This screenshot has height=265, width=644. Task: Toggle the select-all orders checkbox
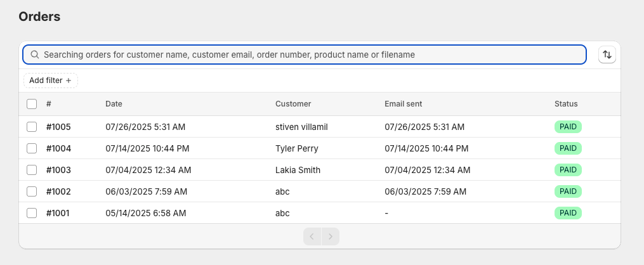point(32,104)
